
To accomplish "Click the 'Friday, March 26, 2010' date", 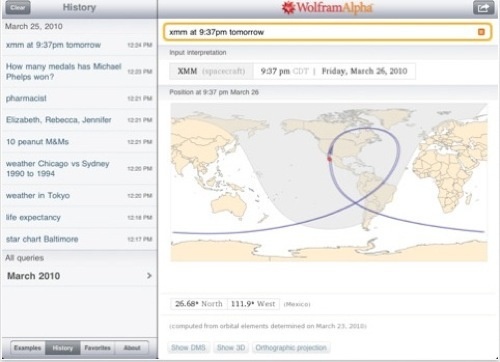I will point(364,71).
